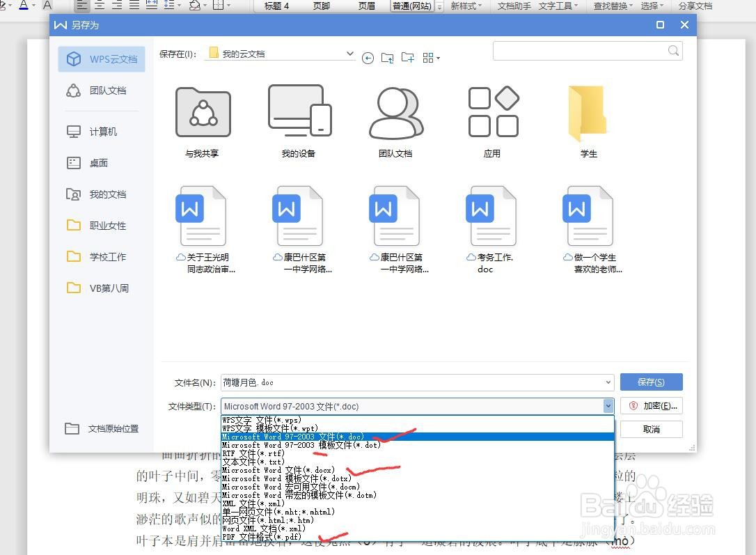Open the 学生 folder
This screenshot has height=555, width=756.
point(589,123)
